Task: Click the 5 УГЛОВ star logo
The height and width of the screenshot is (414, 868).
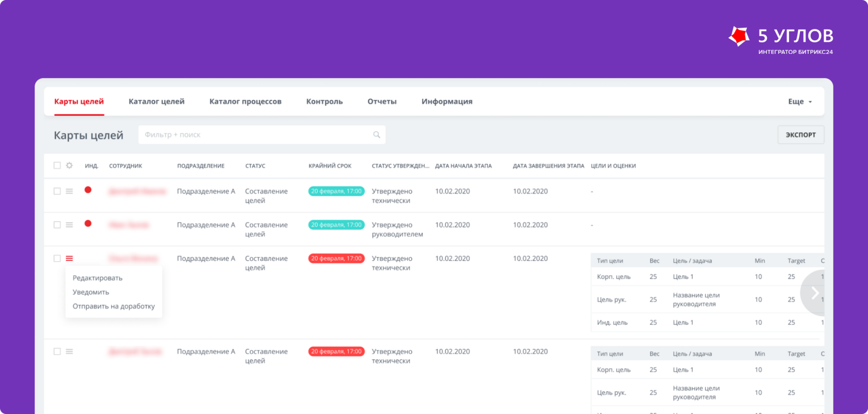Action: 739,36
